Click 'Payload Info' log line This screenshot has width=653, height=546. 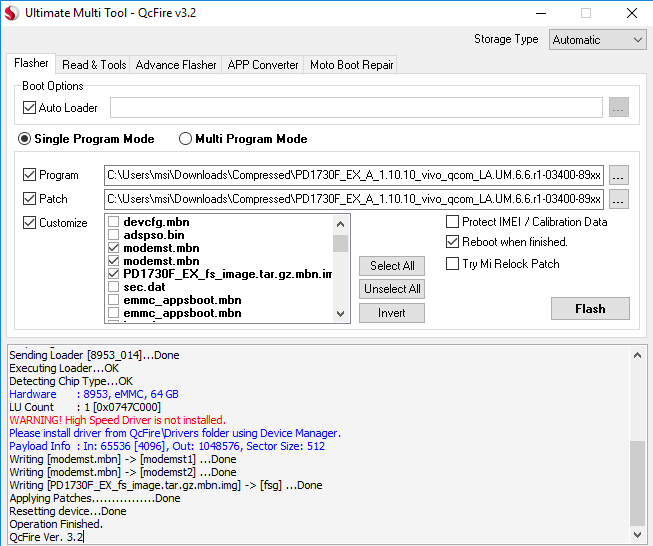167,446
